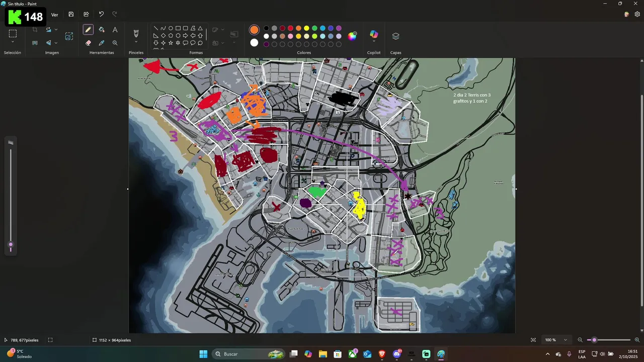
Task: Click the zoom in magnifier icon
Action: point(637,340)
